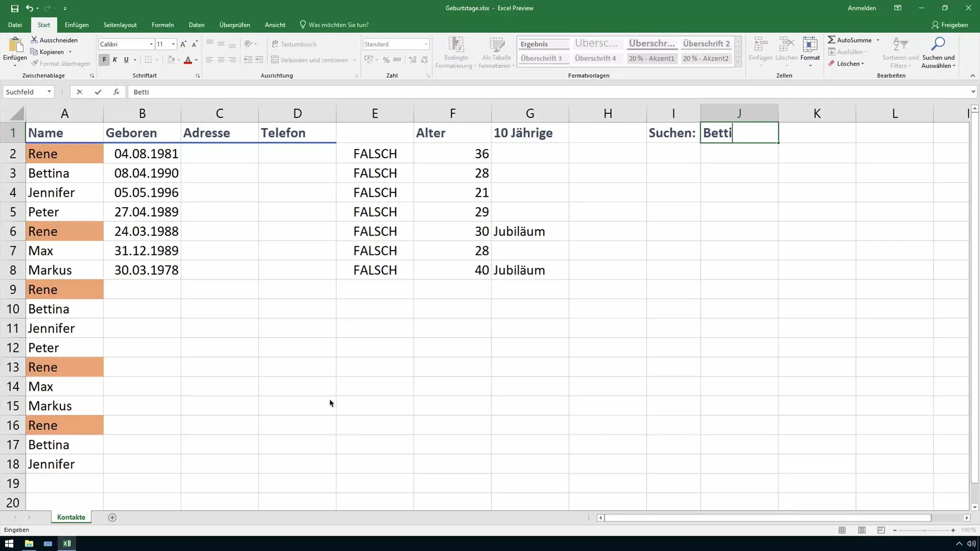
Task: Apply the 20 % - Akzent1 style
Action: coord(651,58)
